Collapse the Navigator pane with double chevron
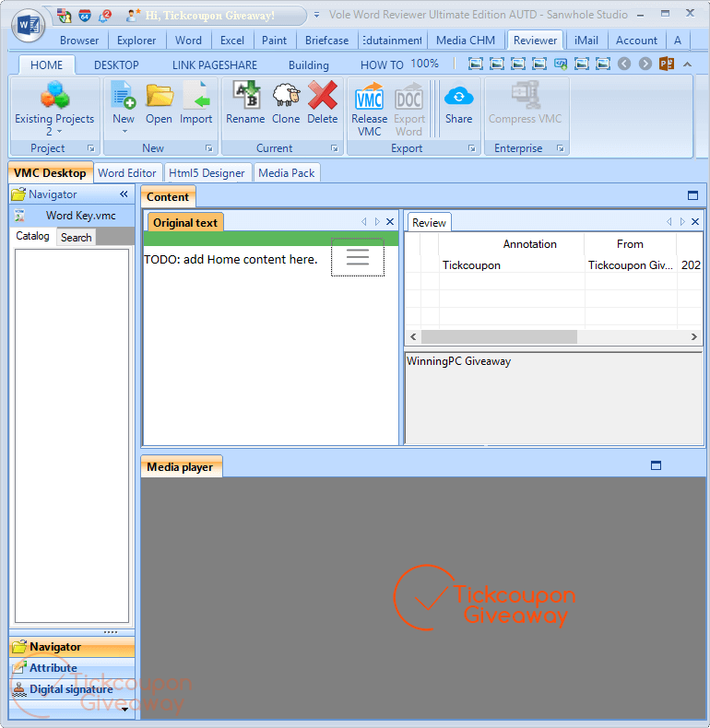 pyautogui.click(x=124, y=194)
